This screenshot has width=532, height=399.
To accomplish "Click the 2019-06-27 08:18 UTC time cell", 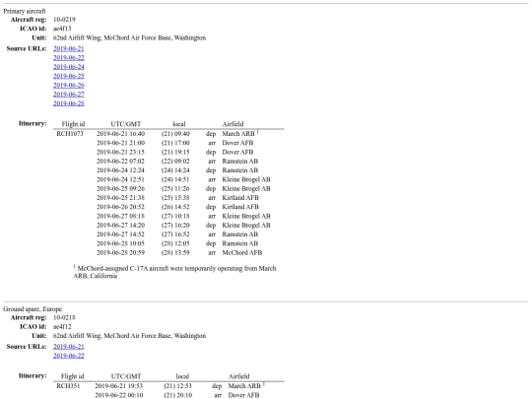I will 121,216.
